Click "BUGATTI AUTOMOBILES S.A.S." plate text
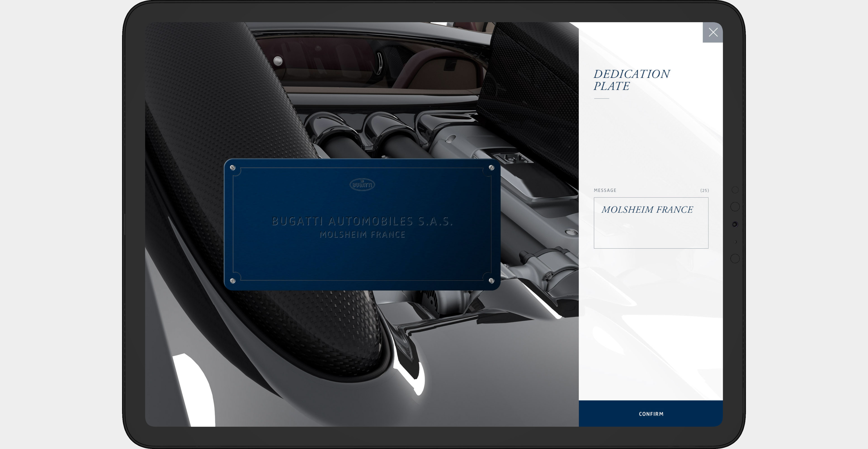 (362, 221)
